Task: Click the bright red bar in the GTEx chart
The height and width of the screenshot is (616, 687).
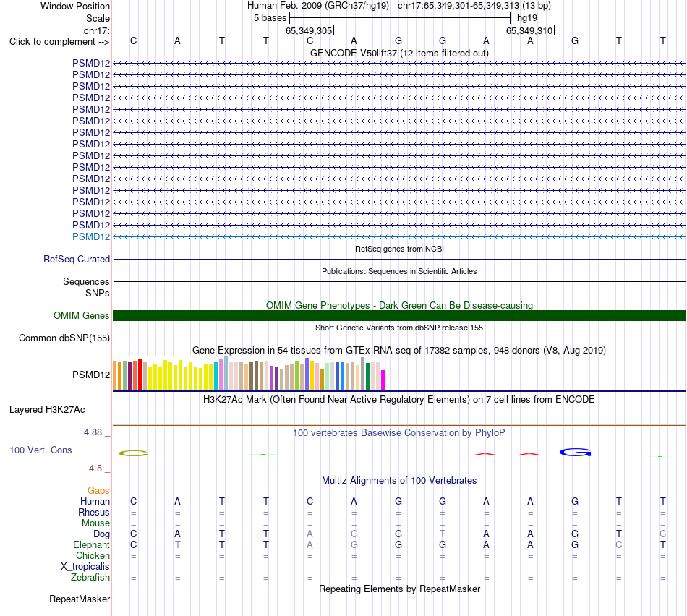Action: (x=140, y=375)
